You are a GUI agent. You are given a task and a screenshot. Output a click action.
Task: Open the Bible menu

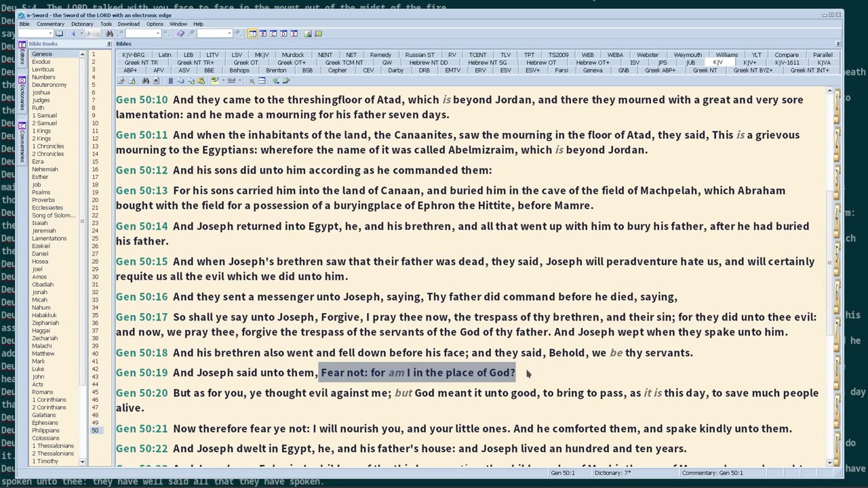point(24,24)
